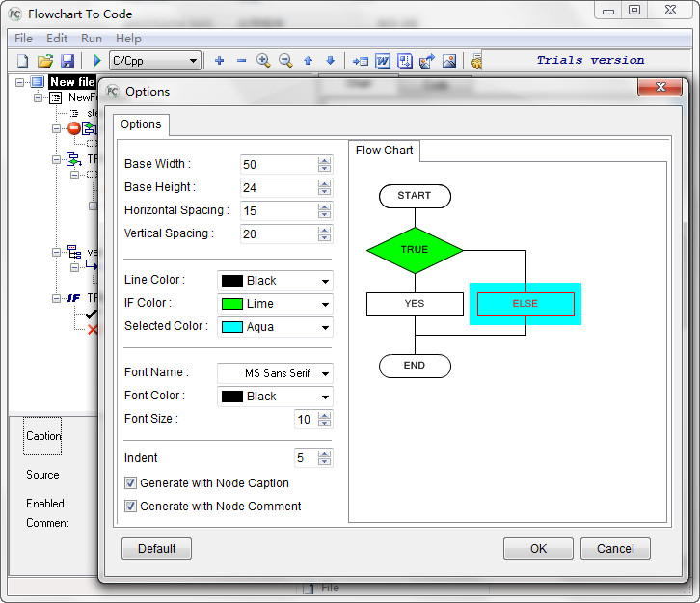Screen dimensions: 700x603
Task: Collapse the IF tree node expander
Action: (56, 298)
